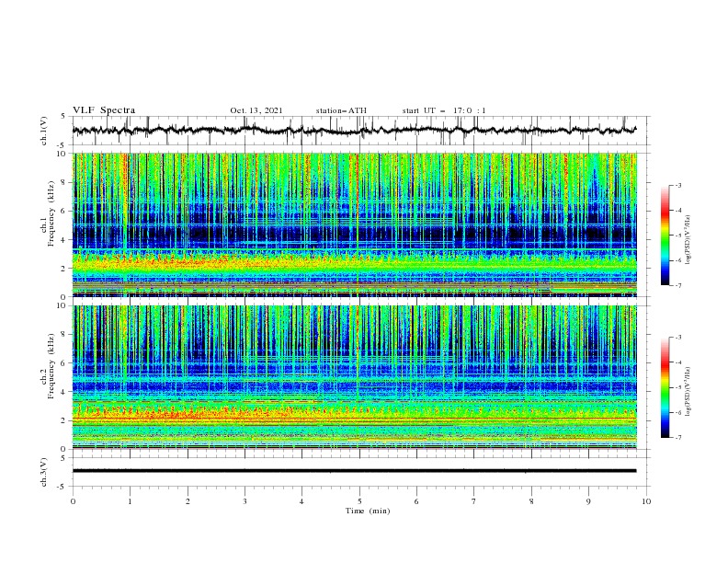The width and height of the screenshot is (728, 563).
Task: Click the "-7" tick on ch.1 colorbar
Action: (677, 286)
